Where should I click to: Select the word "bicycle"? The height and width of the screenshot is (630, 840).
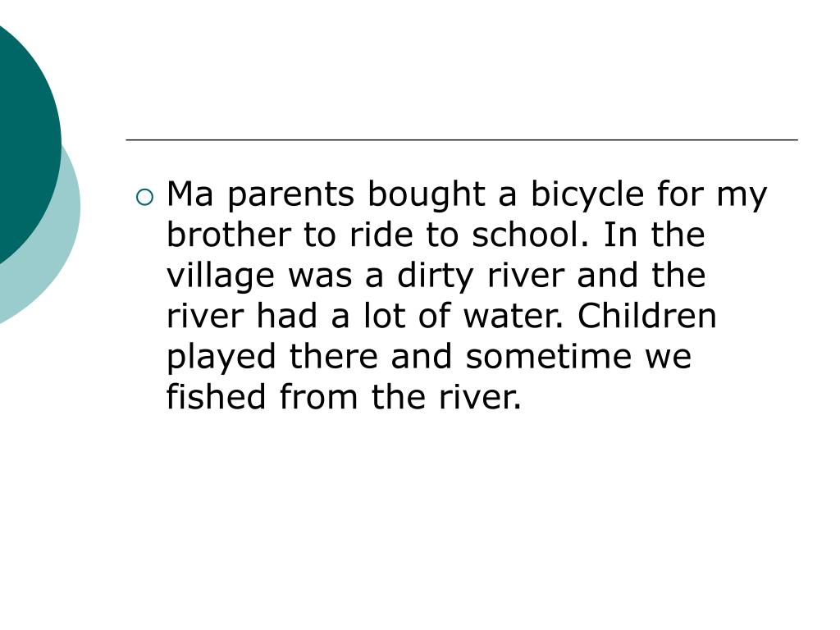point(587,194)
